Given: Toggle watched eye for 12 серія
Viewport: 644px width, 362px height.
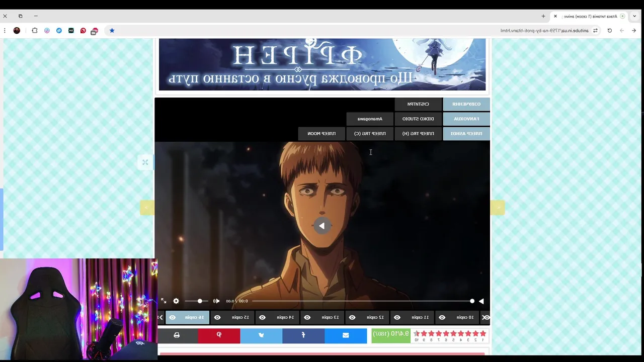Looking at the screenshot, I should click(352, 317).
